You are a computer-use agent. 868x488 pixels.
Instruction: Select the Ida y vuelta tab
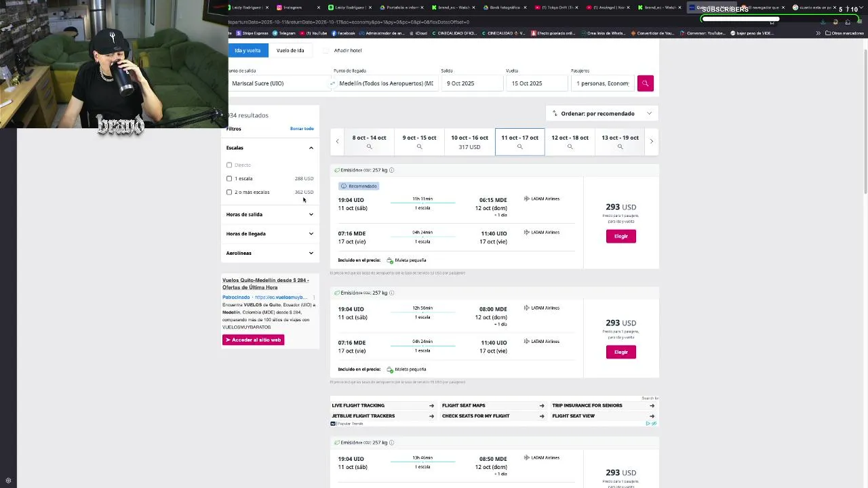248,50
